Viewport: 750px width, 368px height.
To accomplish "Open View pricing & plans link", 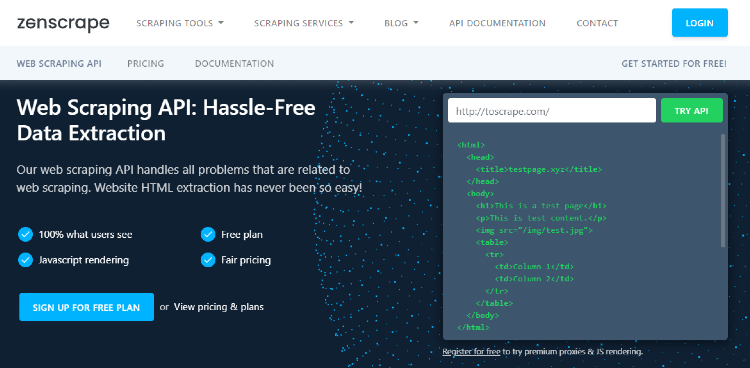I will 219,307.
